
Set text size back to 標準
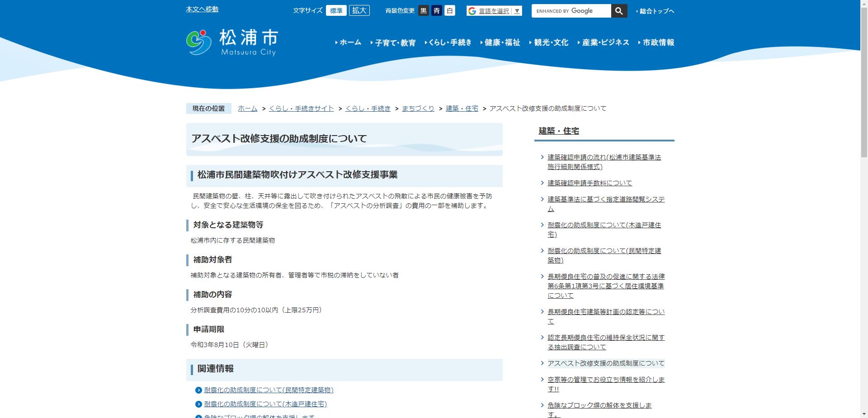point(336,10)
